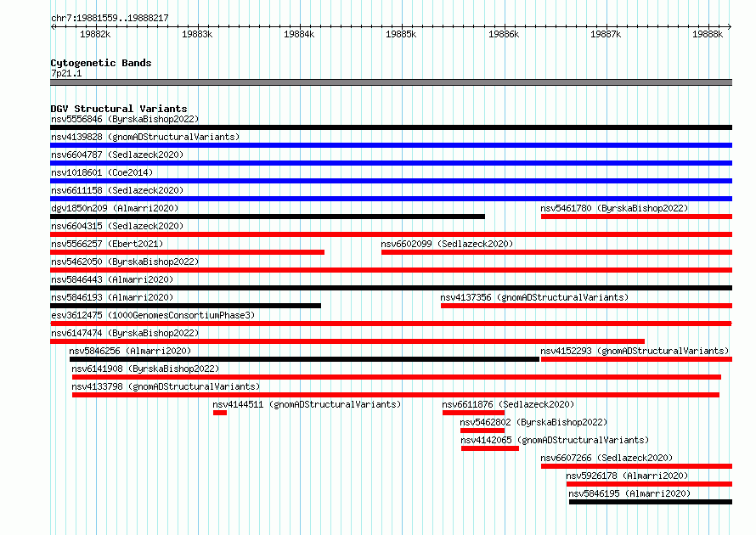Viewport: 756px width, 535px height.
Task: Select nsv4144511 gnomAD variant label
Action: point(307,404)
